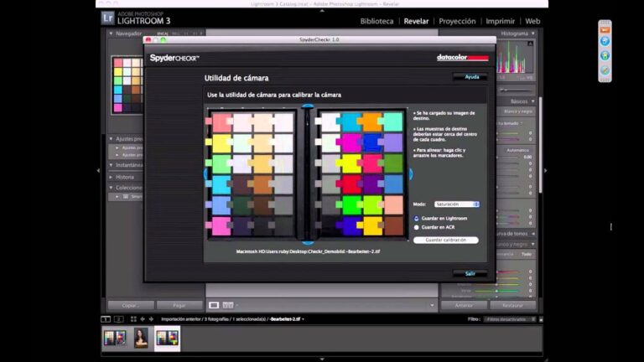Click the orange icon in floating palette

[605, 30]
